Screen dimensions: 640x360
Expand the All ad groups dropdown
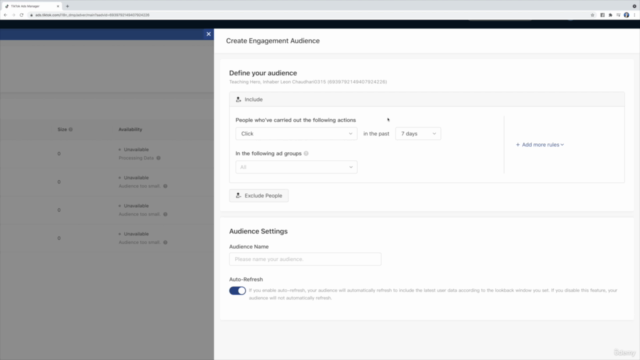(296, 167)
